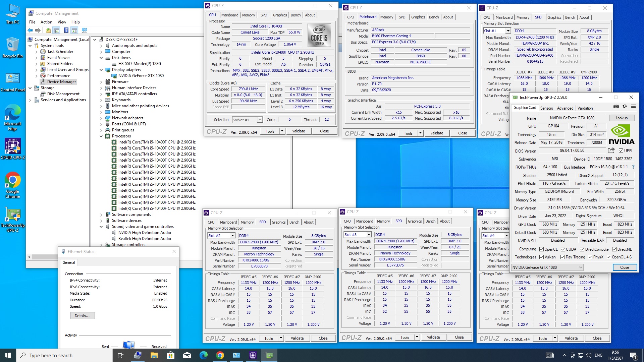Select Device Manager in the console tree

click(x=61, y=82)
